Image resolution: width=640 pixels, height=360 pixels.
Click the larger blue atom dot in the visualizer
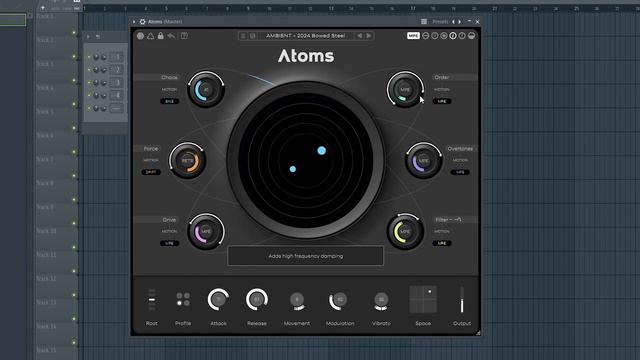tap(322, 151)
